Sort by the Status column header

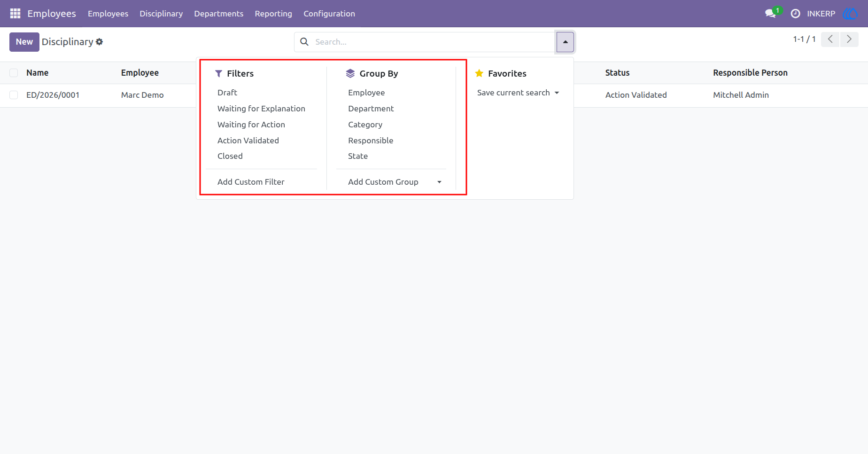click(617, 73)
